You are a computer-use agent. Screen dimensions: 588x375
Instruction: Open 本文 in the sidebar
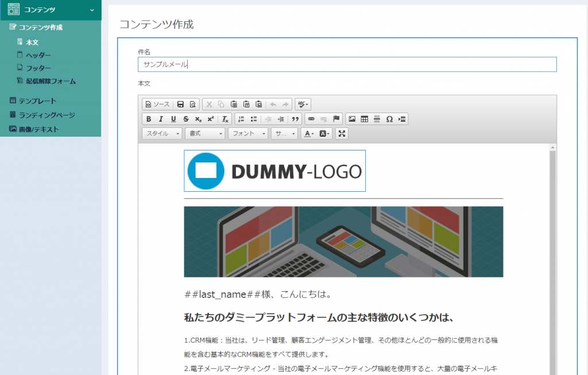tap(32, 42)
